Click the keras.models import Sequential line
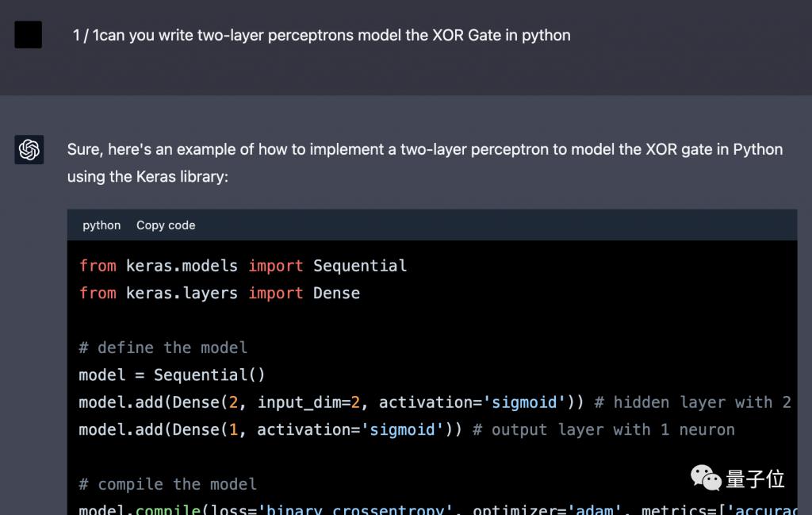The height and width of the screenshot is (515, 812). (243, 266)
